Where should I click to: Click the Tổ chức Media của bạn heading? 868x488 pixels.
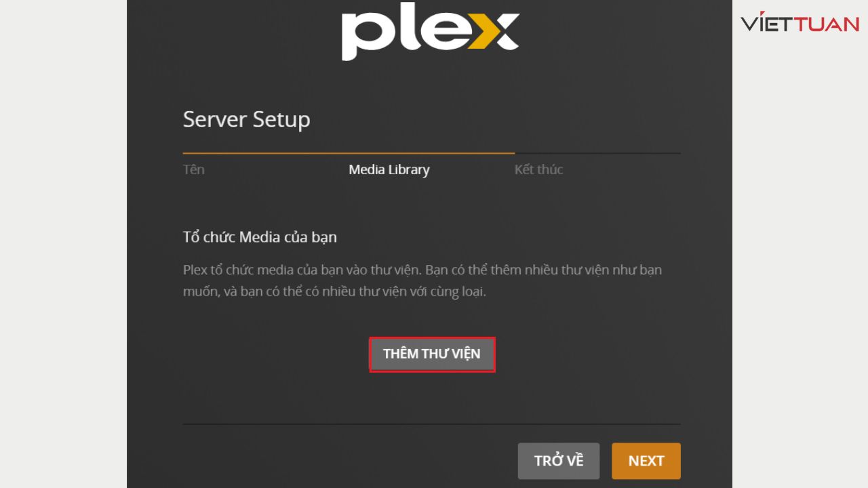coord(259,237)
